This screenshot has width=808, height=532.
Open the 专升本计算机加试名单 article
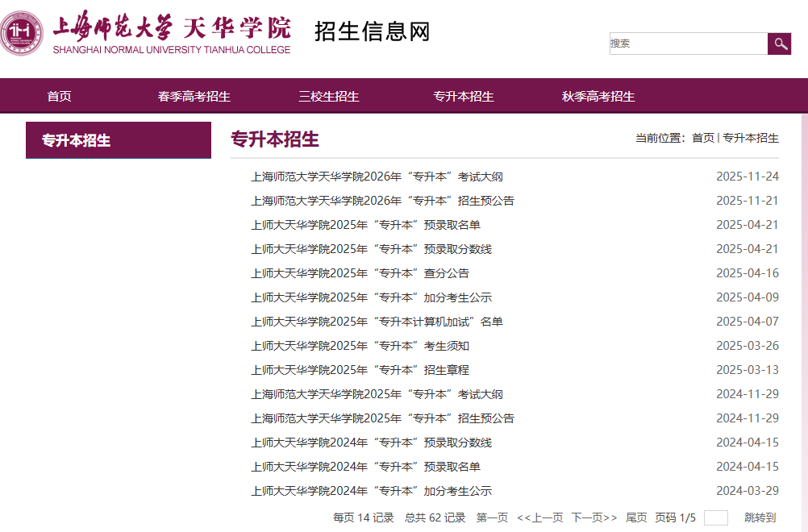(376, 321)
